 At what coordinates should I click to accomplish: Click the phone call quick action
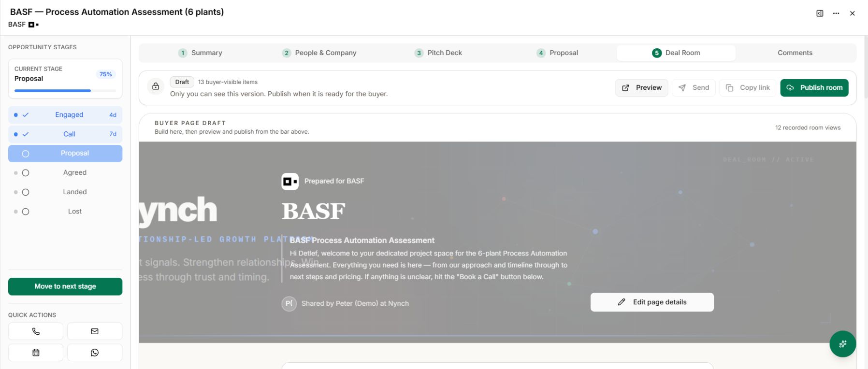click(36, 331)
